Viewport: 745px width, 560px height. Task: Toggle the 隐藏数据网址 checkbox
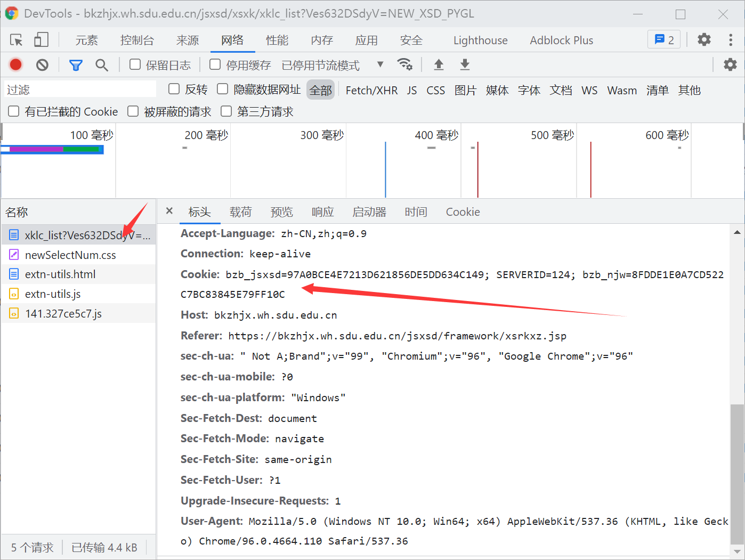click(223, 89)
